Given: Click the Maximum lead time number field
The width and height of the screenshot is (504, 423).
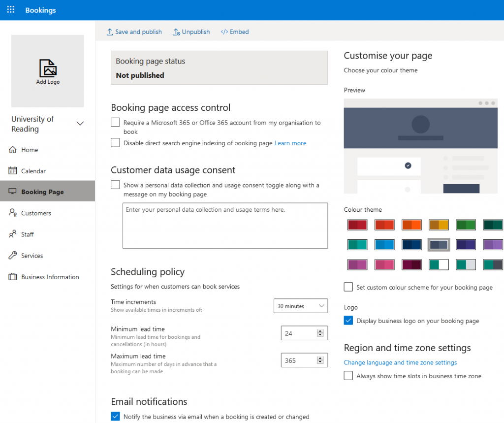Looking at the screenshot, I should point(304,360).
